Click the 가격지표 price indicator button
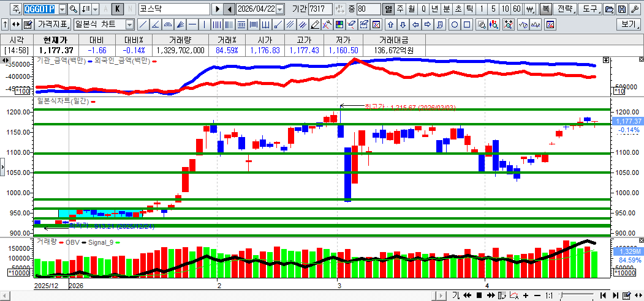This screenshot has height=301, width=644. pos(53,24)
